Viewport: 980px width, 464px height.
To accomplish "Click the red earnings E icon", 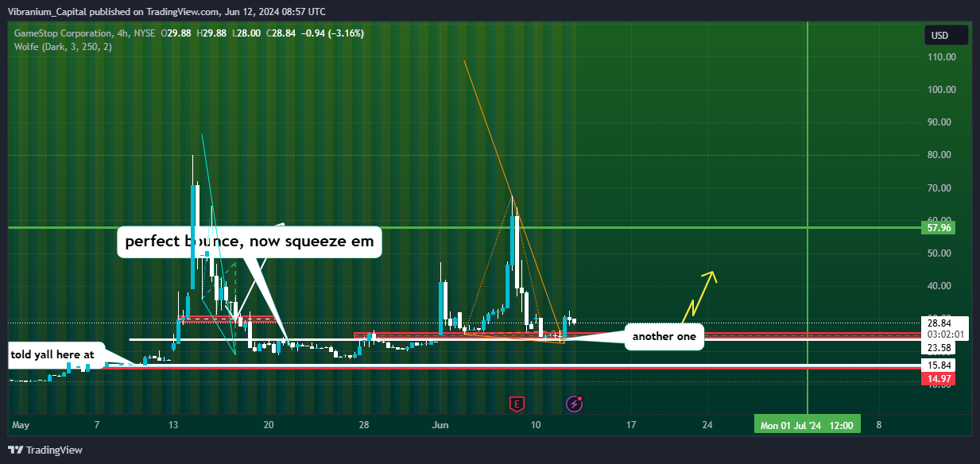I will pyautogui.click(x=517, y=404).
